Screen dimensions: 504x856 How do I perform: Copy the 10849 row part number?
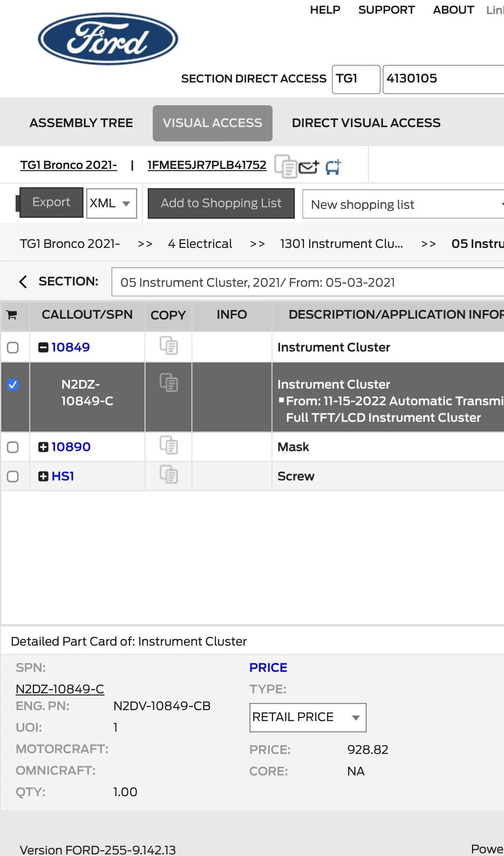click(x=169, y=346)
